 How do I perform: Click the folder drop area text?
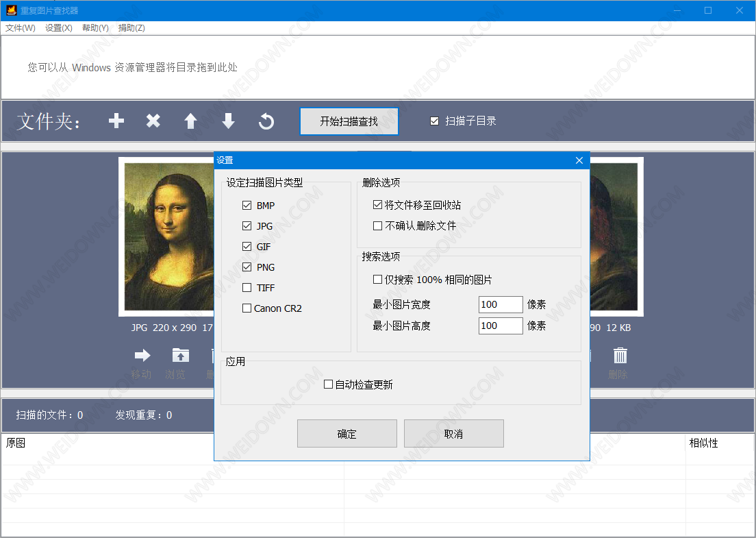click(x=133, y=68)
